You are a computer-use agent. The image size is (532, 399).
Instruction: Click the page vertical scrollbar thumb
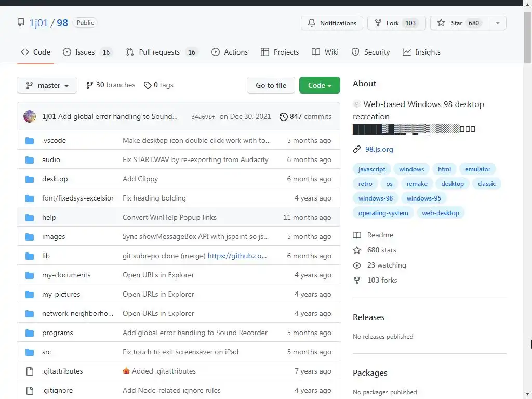point(527,37)
